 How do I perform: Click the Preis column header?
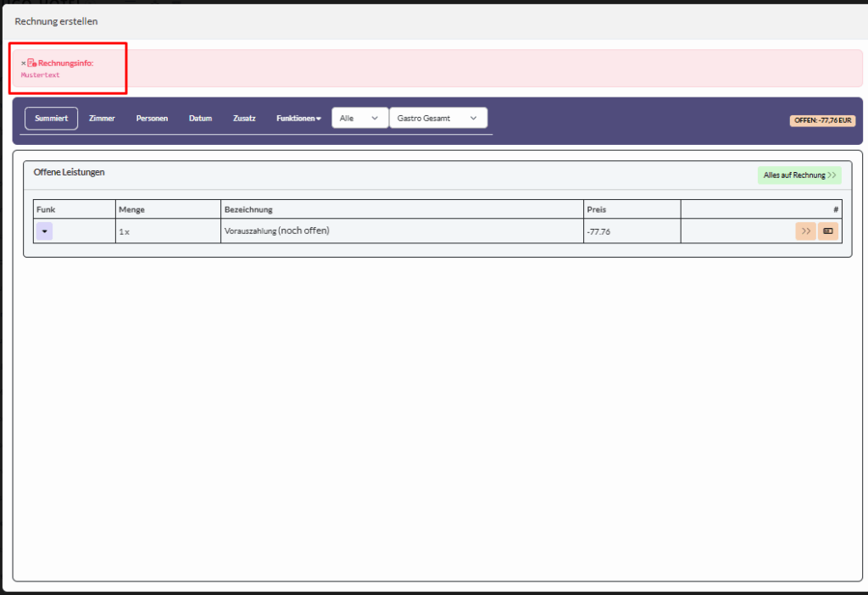click(x=596, y=209)
